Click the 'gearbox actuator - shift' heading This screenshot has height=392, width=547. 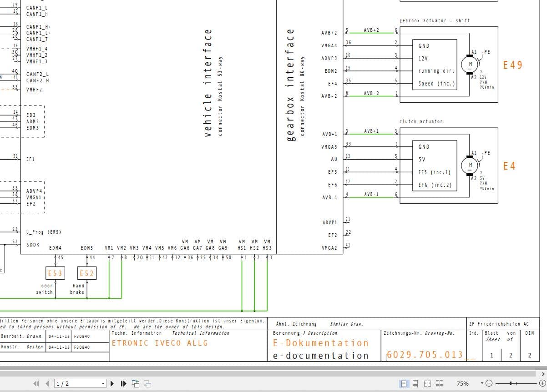pos(435,20)
